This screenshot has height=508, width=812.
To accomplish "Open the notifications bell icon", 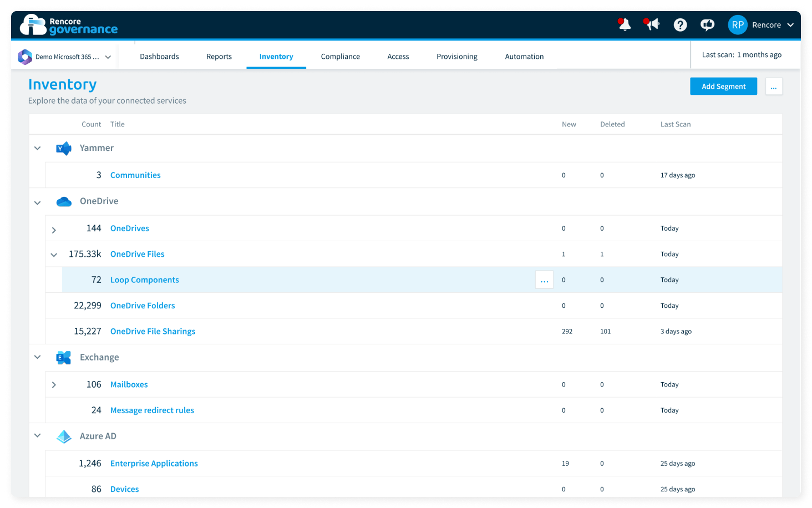I will [625, 24].
